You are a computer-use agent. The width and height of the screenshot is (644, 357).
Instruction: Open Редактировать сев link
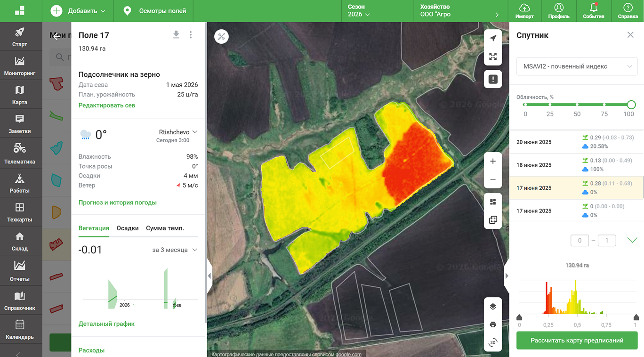[107, 105]
